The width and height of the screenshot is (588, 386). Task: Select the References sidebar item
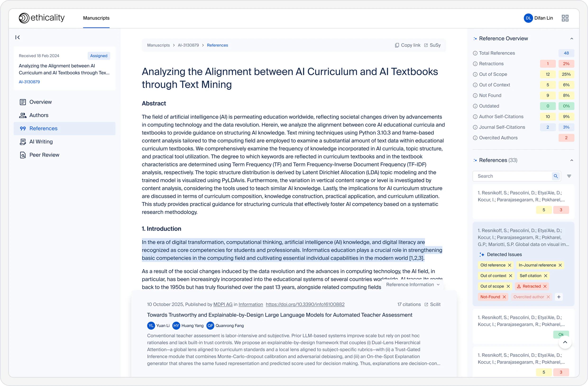tap(64, 129)
